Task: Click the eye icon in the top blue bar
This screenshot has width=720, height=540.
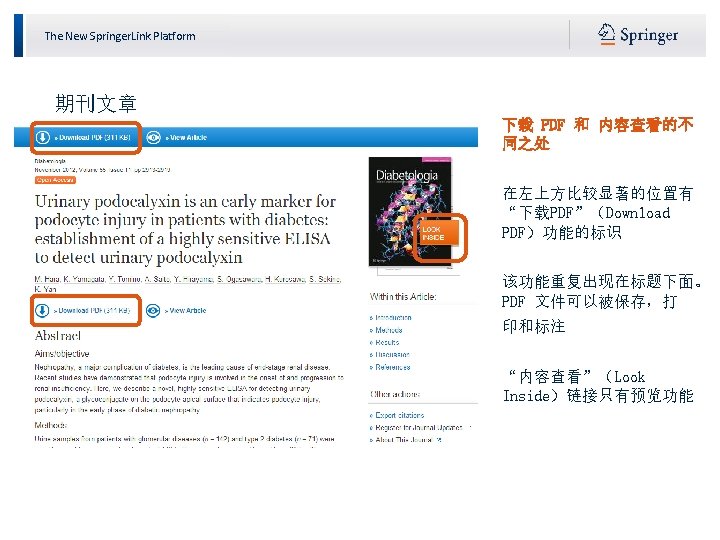Action: (x=153, y=137)
